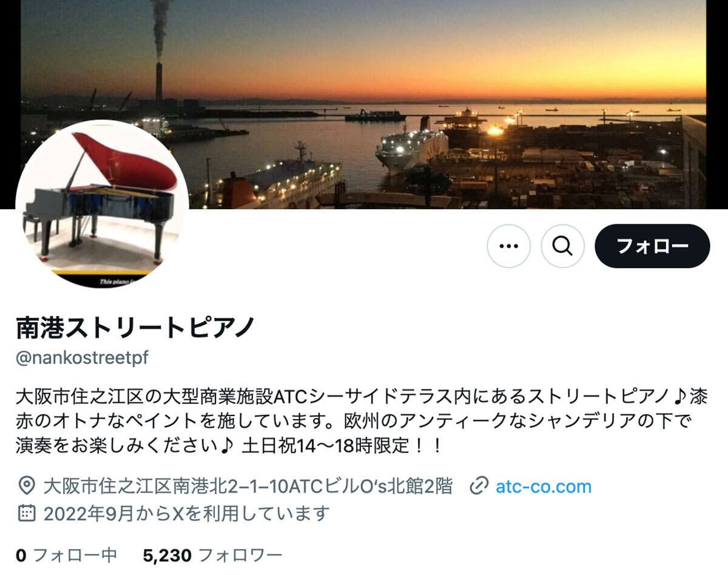Viewport: 728px width, 575px height.
Task: Click the @nankostreetpf handle
Action: (x=82, y=358)
